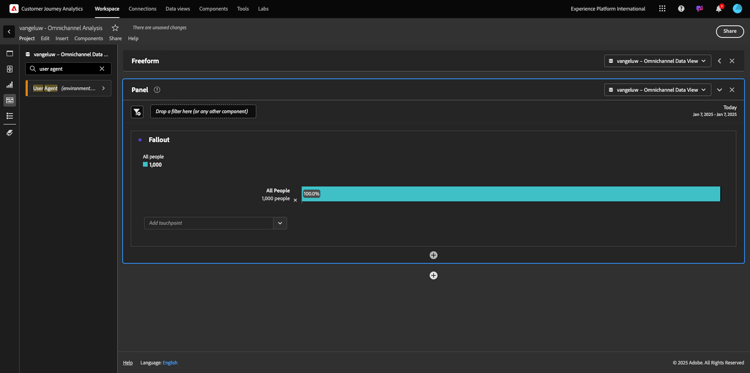Click the back arrow beside project name

(x=9, y=32)
